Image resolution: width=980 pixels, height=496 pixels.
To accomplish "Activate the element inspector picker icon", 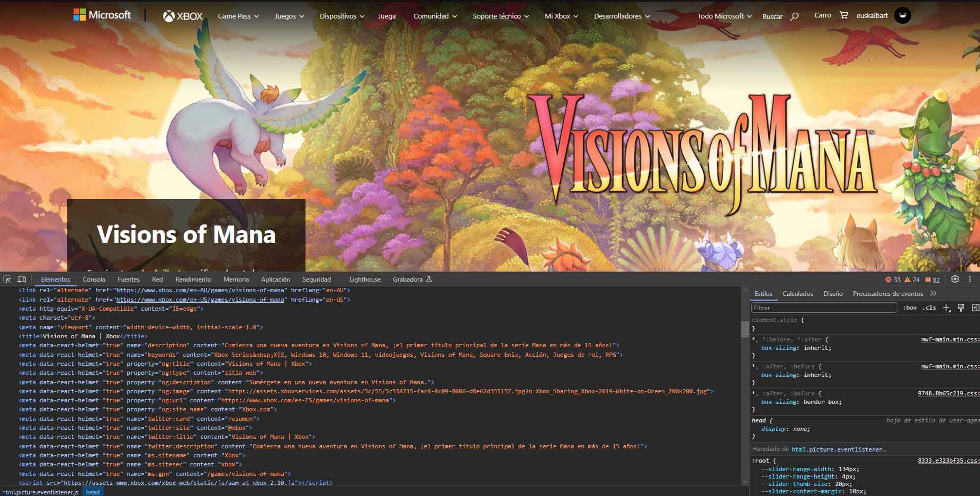I will tap(7, 279).
